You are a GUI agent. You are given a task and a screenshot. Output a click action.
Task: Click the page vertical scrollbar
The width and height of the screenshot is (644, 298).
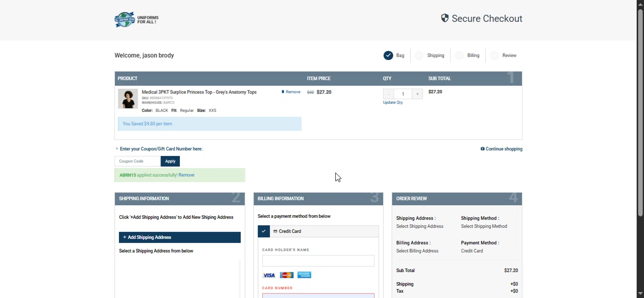pyautogui.click(x=640, y=112)
